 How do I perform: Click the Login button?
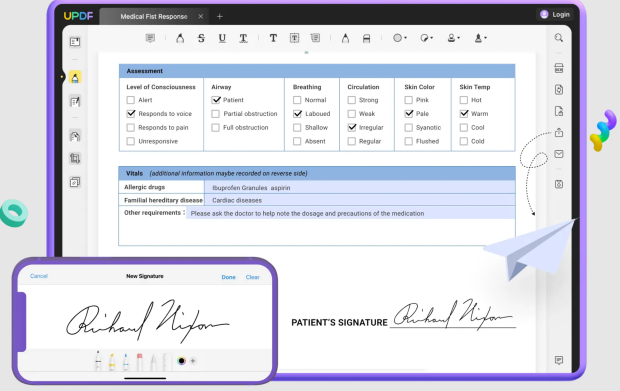(x=555, y=14)
